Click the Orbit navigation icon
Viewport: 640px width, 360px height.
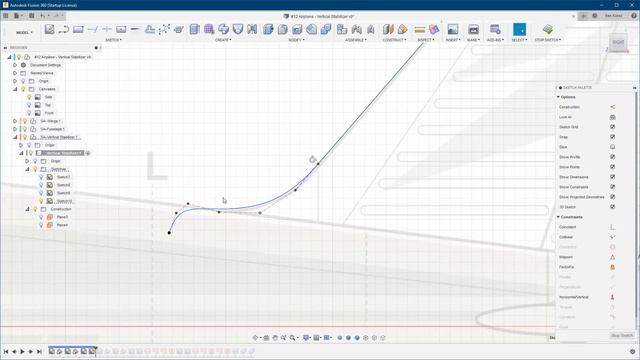coord(256,338)
